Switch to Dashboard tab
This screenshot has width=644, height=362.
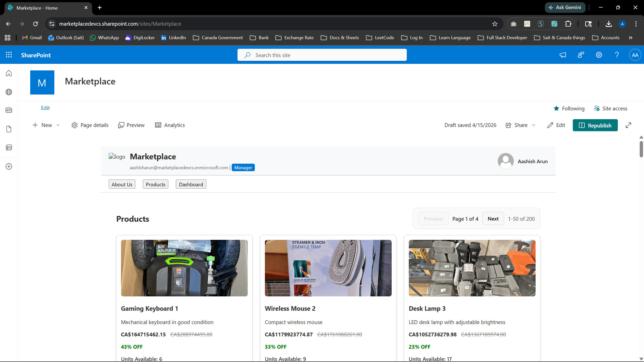tap(191, 184)
